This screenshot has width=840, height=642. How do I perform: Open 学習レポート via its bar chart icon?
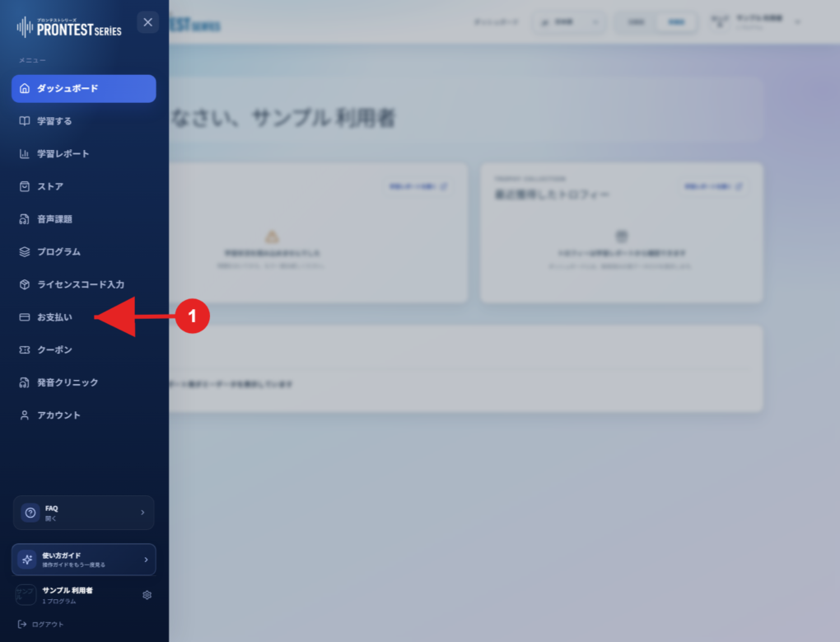25,154
